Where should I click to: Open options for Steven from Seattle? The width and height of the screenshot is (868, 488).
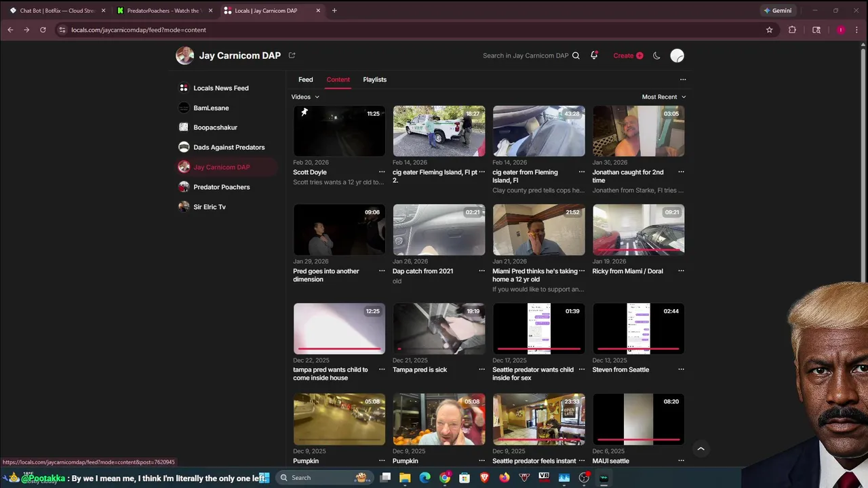pos(681,369)
